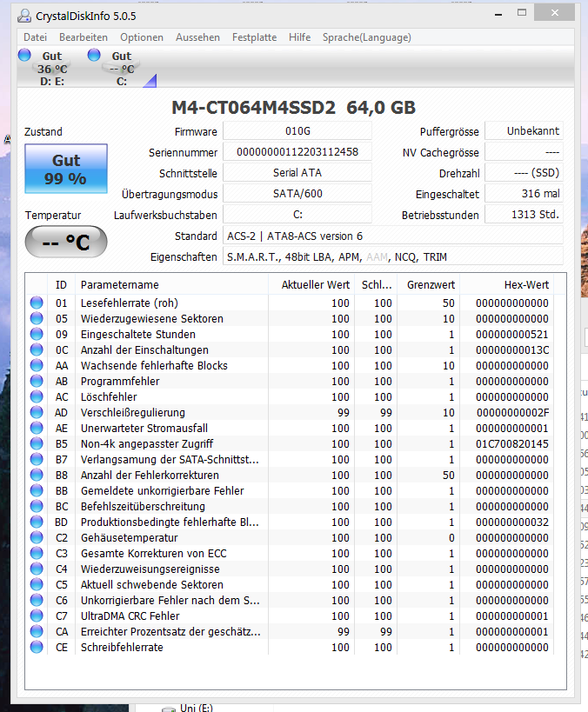Click status icon of Programmfehler row
The width and height of the screenshot is (588, 712).
tap(37, 381)
